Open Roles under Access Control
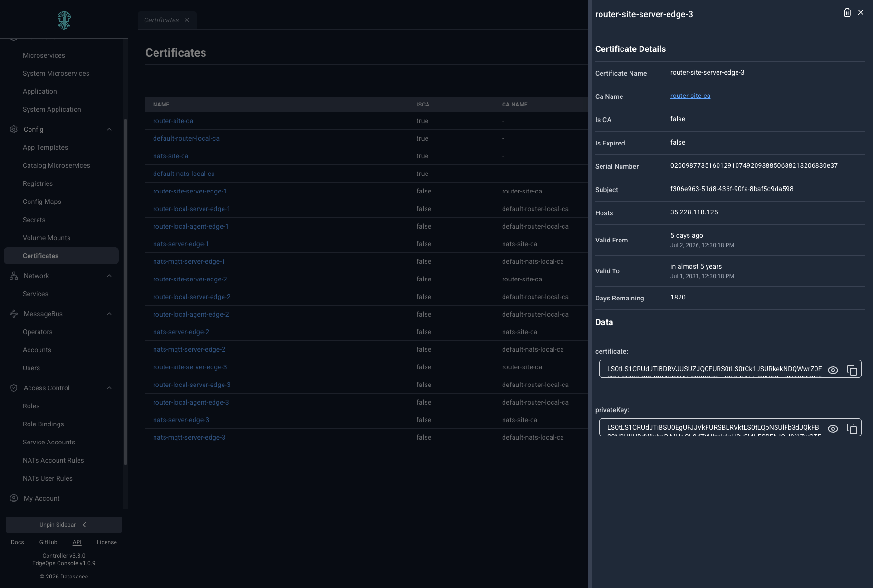 (31, 406)
